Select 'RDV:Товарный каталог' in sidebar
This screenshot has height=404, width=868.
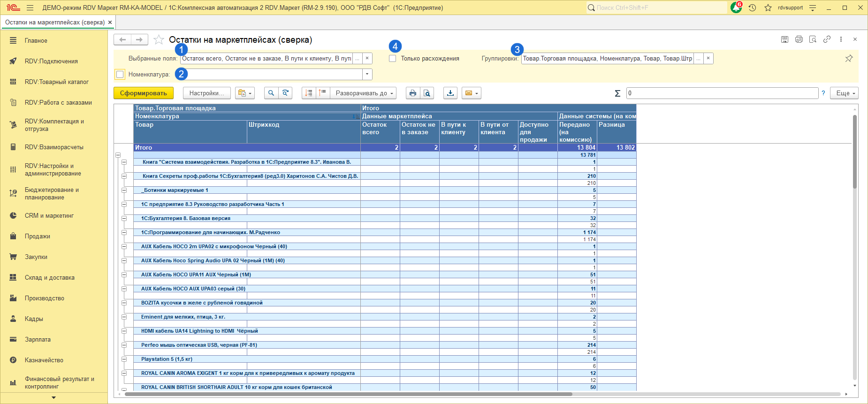point(56,82)
